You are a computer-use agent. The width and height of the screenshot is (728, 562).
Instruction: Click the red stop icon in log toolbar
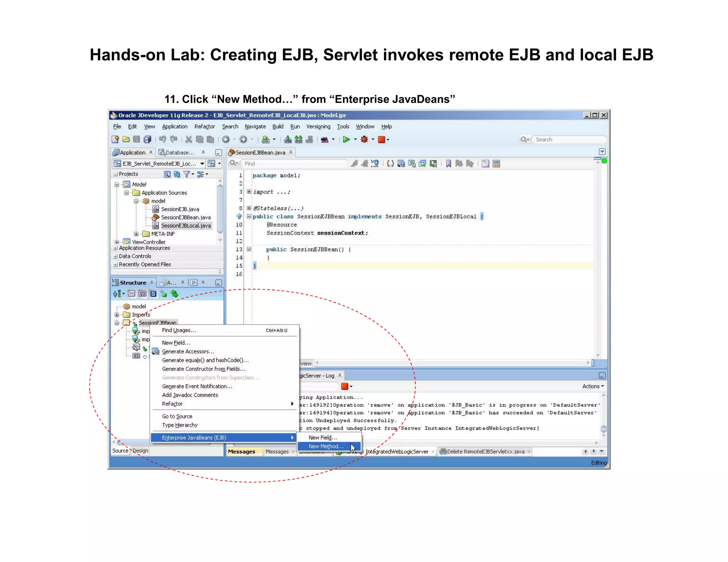point(344,387)
